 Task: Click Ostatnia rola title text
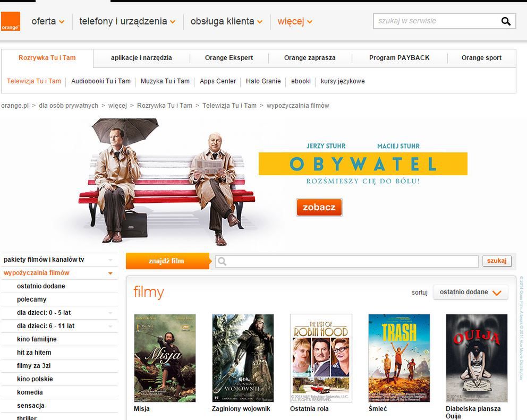click(309, 409)
